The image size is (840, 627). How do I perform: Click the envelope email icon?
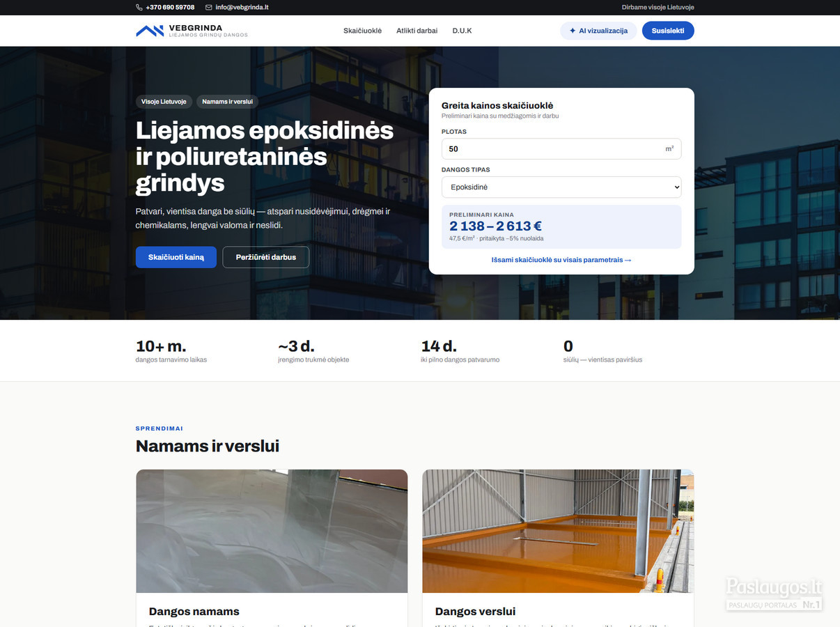209,7
